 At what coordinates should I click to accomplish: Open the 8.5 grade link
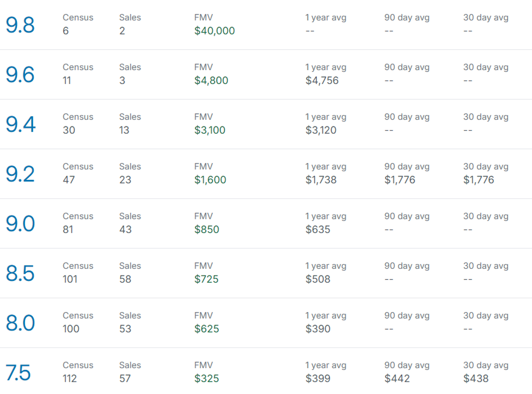click(20, 273)
